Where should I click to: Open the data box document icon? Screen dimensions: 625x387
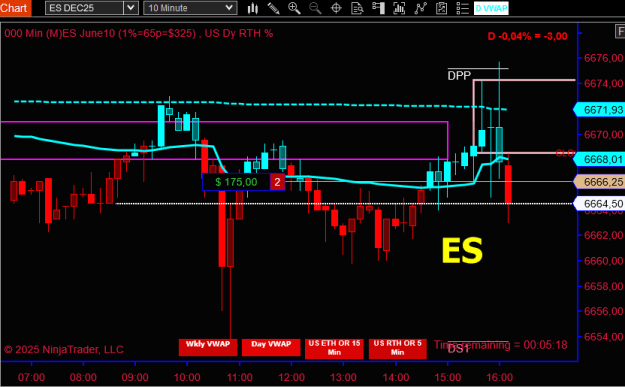tap(357, 8)
